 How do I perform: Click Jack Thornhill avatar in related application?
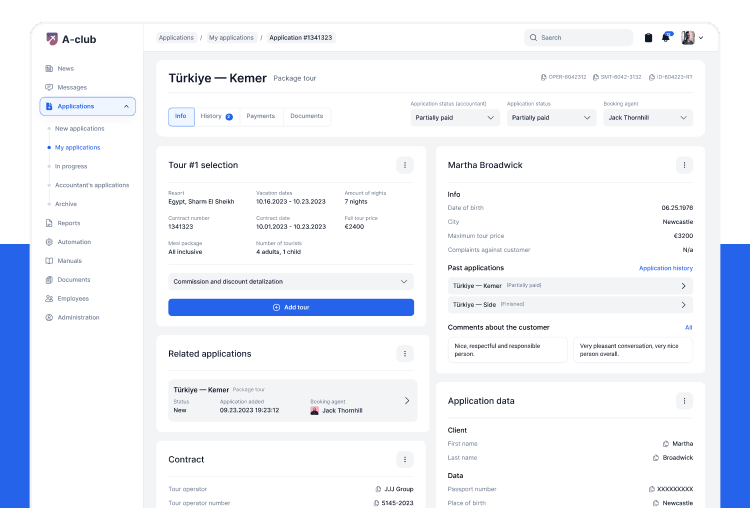click(x=314, y=410)
